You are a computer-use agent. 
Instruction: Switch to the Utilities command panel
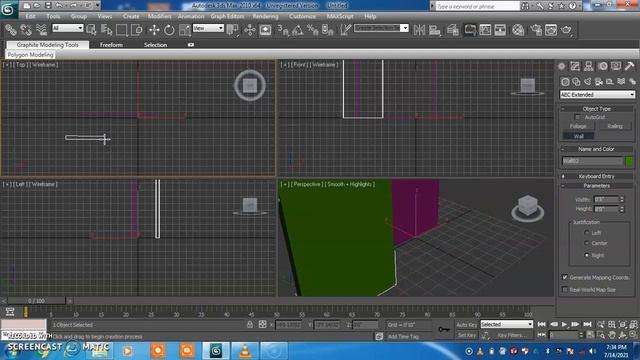coord(629,66)
